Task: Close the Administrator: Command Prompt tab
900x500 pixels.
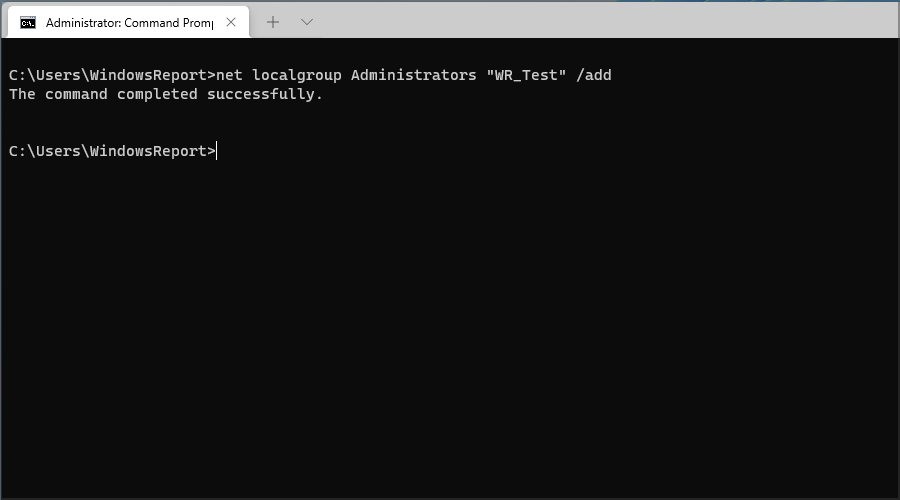Action: point(231,22)
